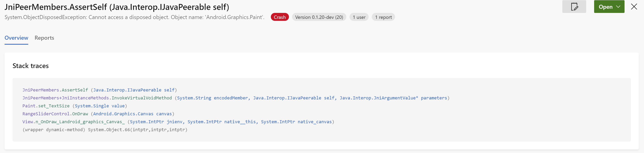
Task: Click the 1 user badge
Action: coord(359,17)
